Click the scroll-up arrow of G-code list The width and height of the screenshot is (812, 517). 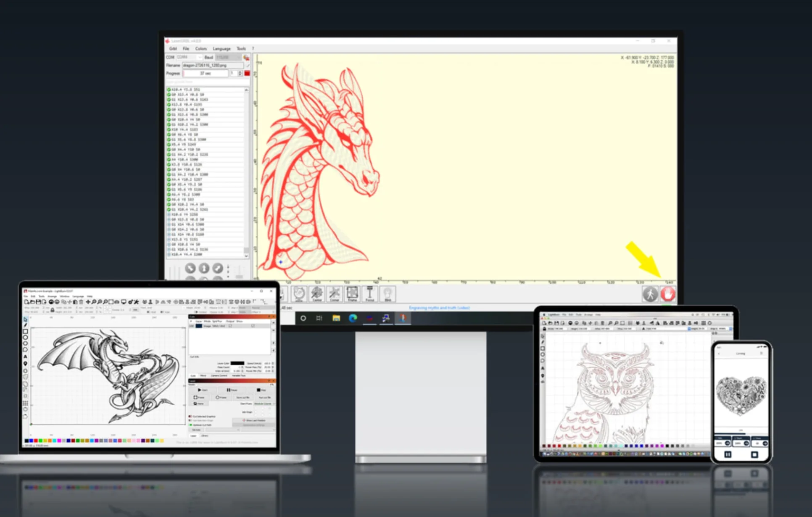pos(246,90)
